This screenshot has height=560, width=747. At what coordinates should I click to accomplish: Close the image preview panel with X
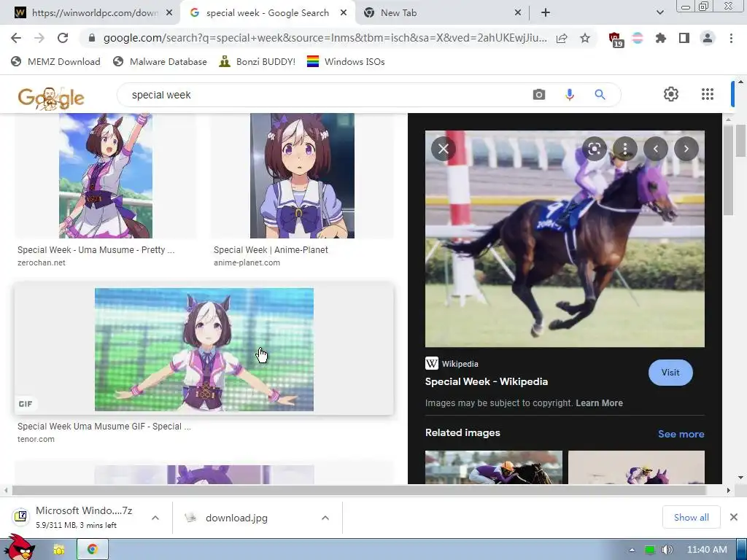tap(443, 149)
